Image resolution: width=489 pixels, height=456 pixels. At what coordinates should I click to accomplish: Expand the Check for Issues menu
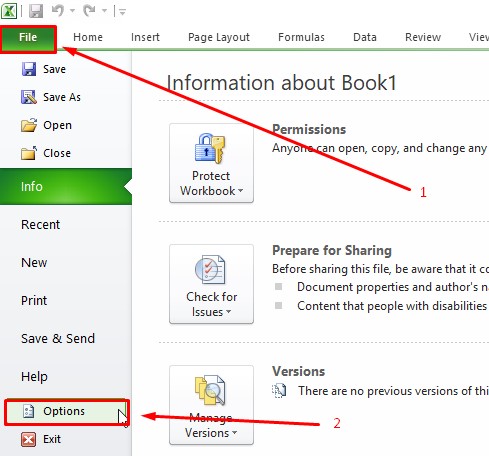[x=211, y=284]
